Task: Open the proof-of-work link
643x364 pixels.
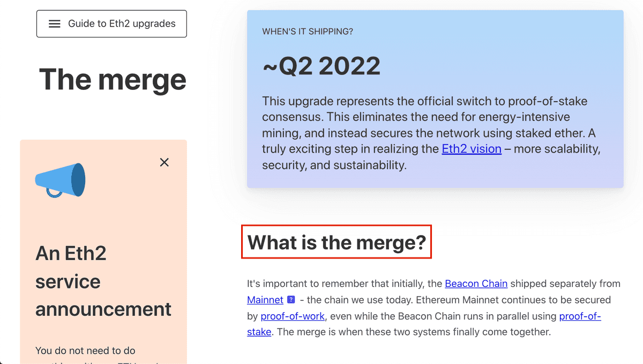Action: 293,316
